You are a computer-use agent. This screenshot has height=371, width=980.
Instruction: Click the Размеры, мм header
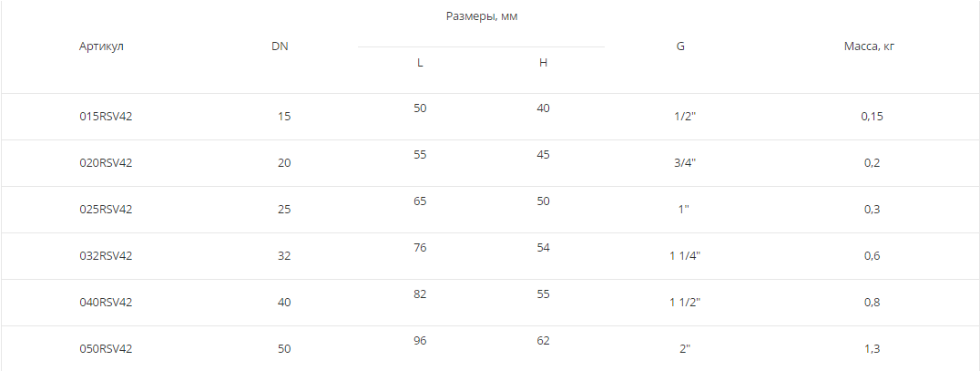tap(482, 16)
